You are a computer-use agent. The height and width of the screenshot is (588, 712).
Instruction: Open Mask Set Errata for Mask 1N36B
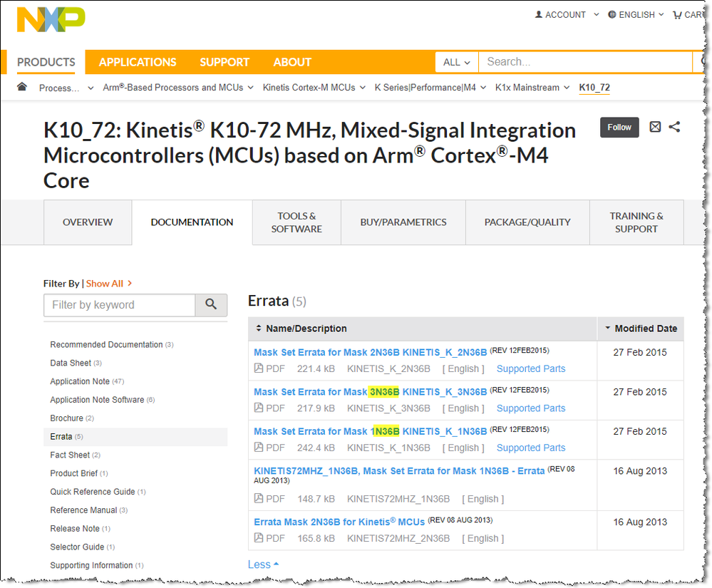click(x=370, y=431)
